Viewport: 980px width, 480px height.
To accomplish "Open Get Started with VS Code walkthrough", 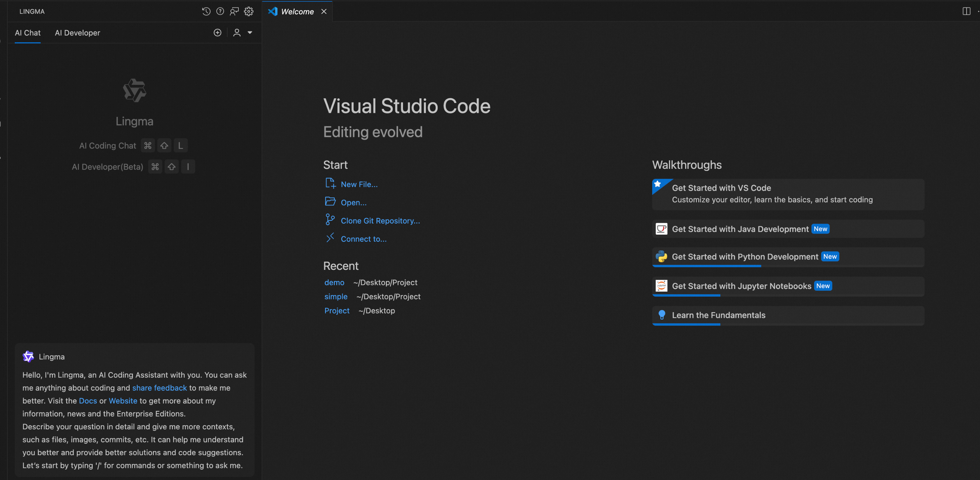I will pos(721,188).
